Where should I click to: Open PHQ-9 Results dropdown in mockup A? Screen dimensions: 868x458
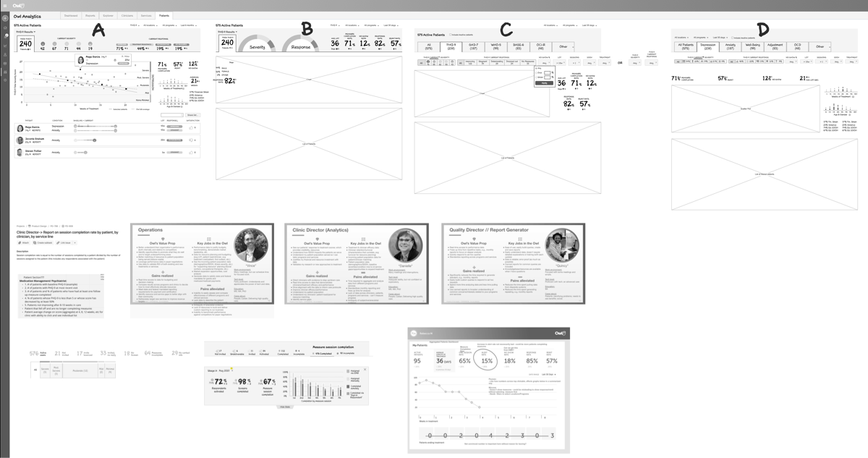click(x=25, y=32)
